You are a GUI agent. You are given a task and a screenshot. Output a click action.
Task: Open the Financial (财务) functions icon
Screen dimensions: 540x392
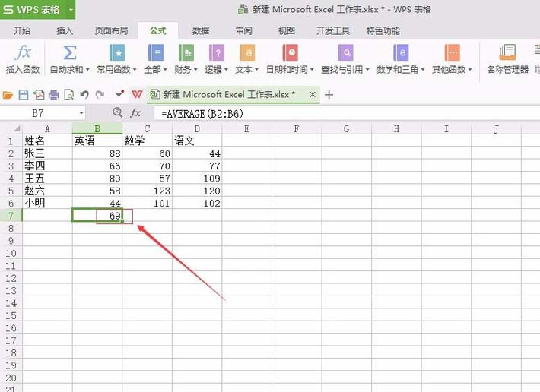tap(186, 52)
